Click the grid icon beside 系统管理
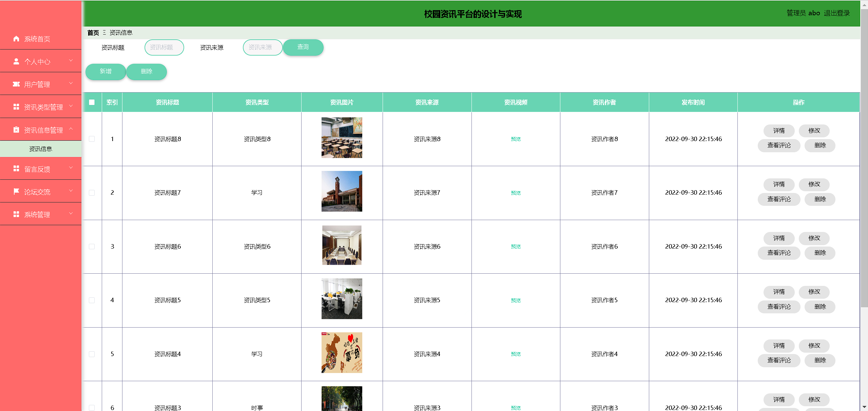Screen dimensions: 868x411 pyautogui.click(x=16, y=214)
